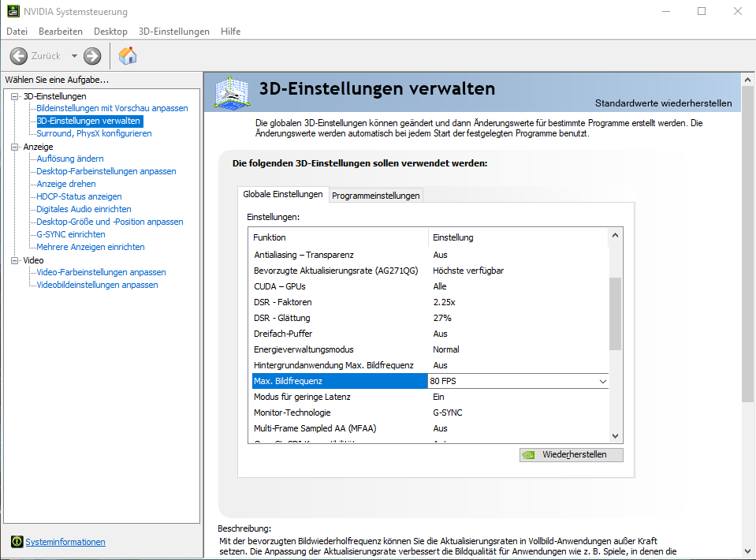The image size is (756, 560).
Task: Open the Home icon in the toolbar
Action: click(x=128, y=56)
